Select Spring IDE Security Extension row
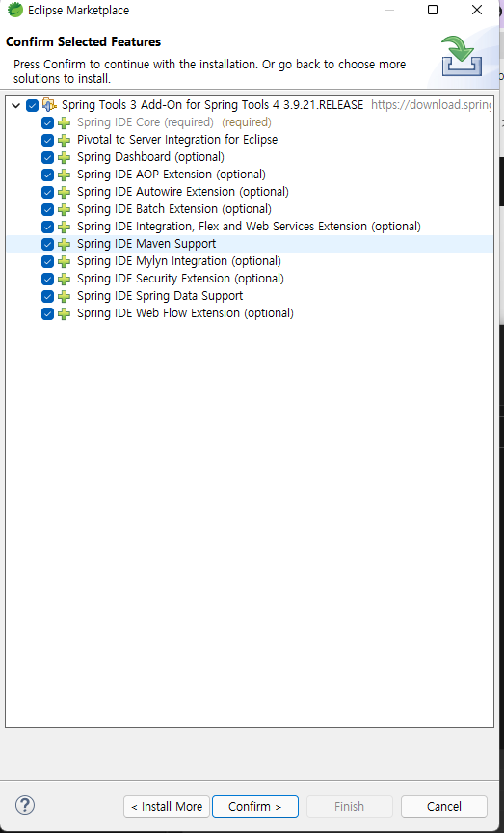504x833 pixels. [x=180, y=279]
